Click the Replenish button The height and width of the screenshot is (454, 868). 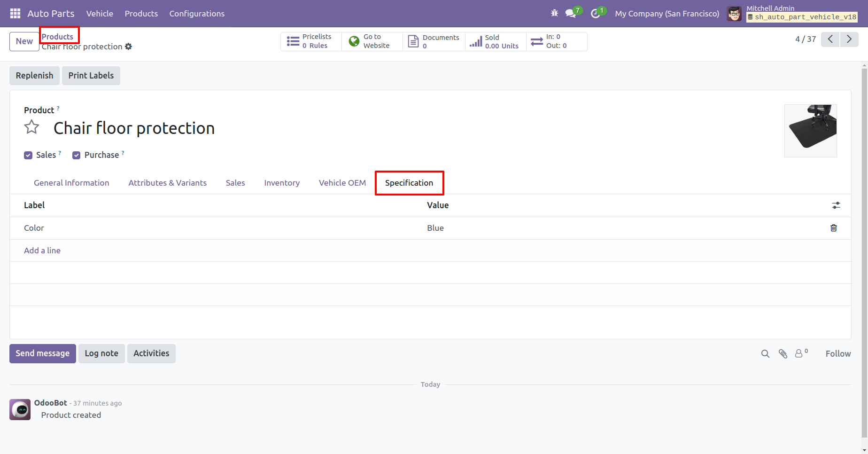(x=34, y=76)
